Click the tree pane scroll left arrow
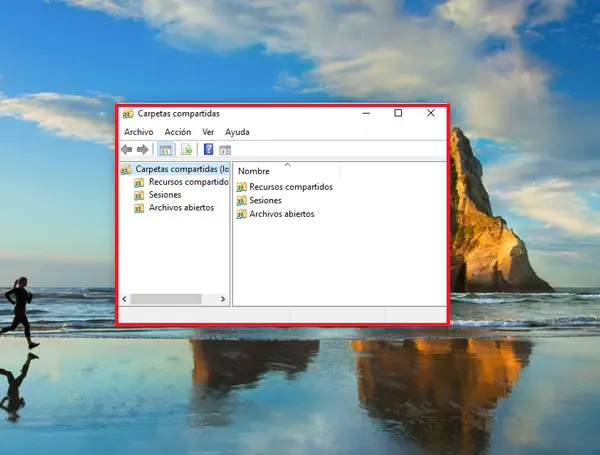 [124, 299]
